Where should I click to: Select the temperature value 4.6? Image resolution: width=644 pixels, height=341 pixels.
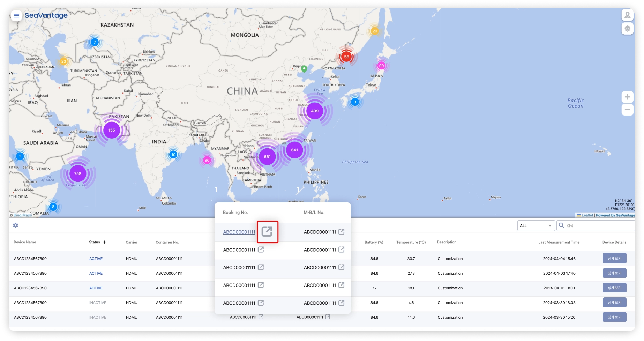[x=411, y=303]
